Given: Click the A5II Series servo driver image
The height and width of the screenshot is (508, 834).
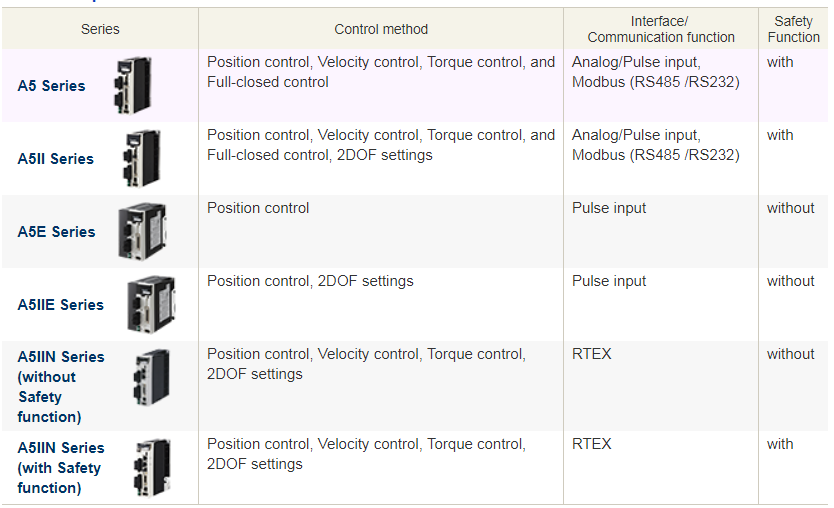Looking at the screenshot, I should pyautogui.click(x=141, y=158).
